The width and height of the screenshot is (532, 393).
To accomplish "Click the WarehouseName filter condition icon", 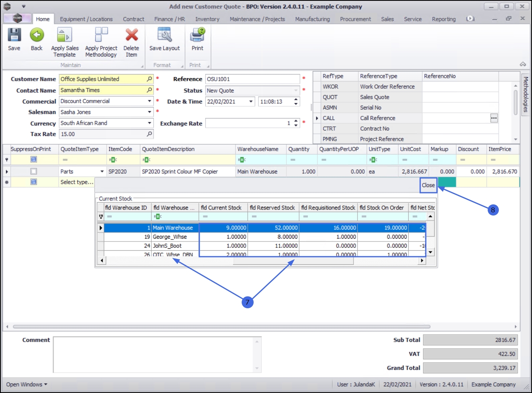I will pyautogui.click(x=242, y=160).
